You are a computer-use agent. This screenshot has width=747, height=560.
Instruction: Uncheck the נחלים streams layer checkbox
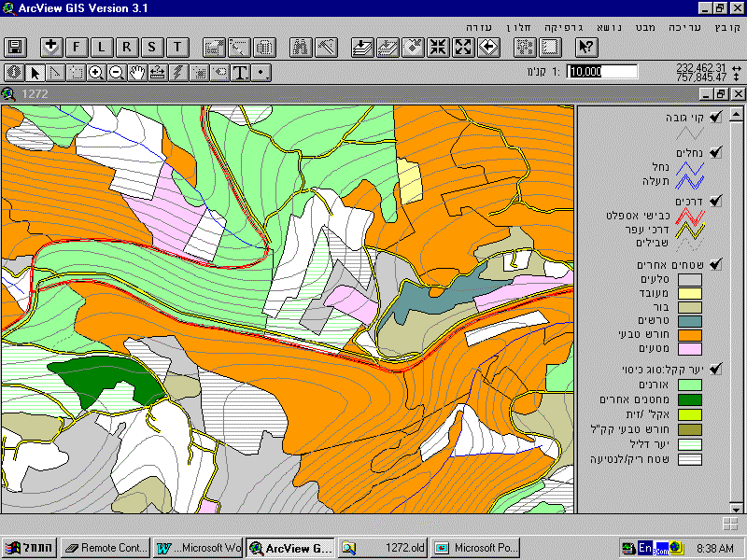pos(715,151)
